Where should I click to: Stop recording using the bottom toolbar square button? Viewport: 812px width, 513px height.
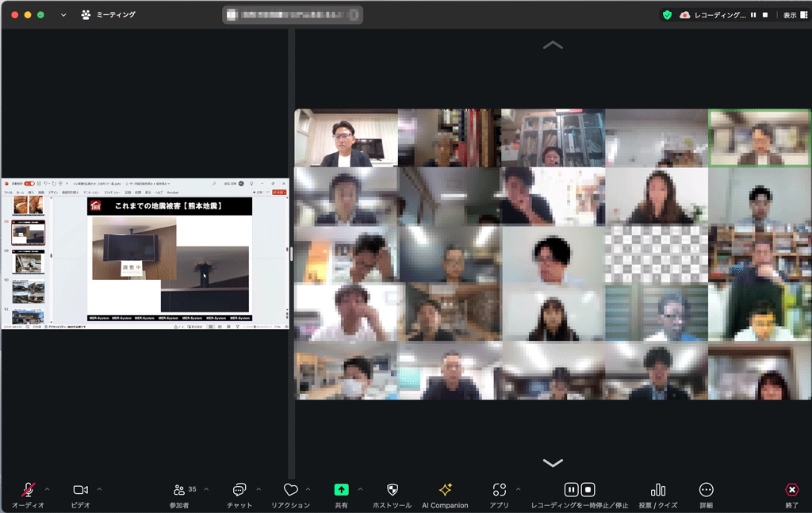point(588,490)
